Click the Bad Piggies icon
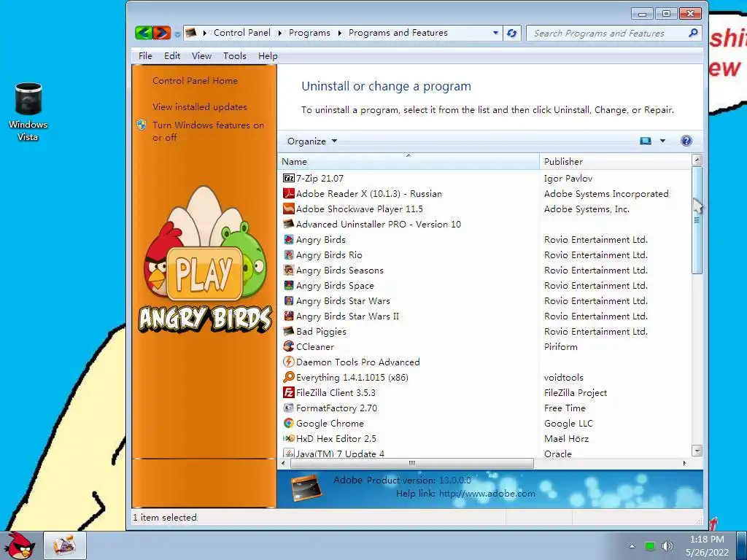 (289, 331)
